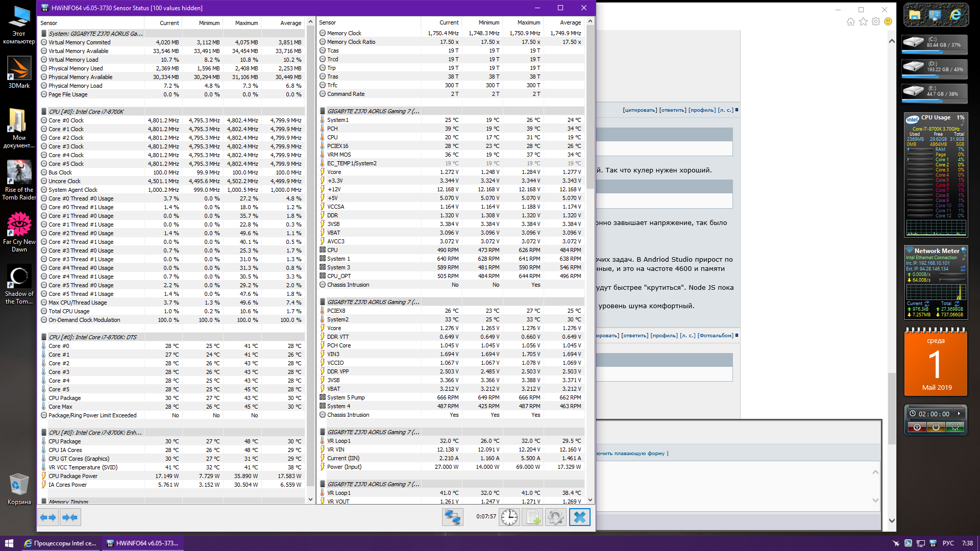Click the HWiNFO64 taskbar button
The height and width of the screenshot is (551, 980).
pyautogui.click(x=143, y=543)
